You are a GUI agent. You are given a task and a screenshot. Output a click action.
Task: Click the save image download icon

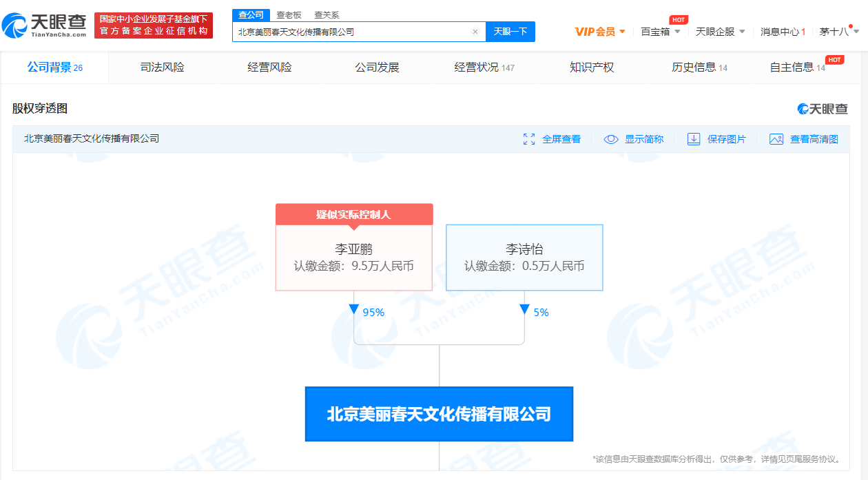[x=694, y=139]
